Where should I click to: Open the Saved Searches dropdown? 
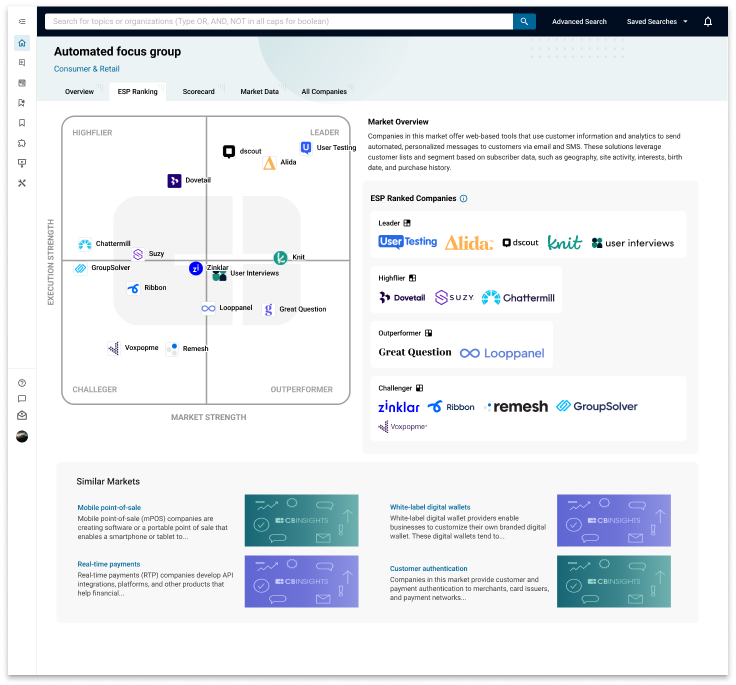click(x=657, y=22)
